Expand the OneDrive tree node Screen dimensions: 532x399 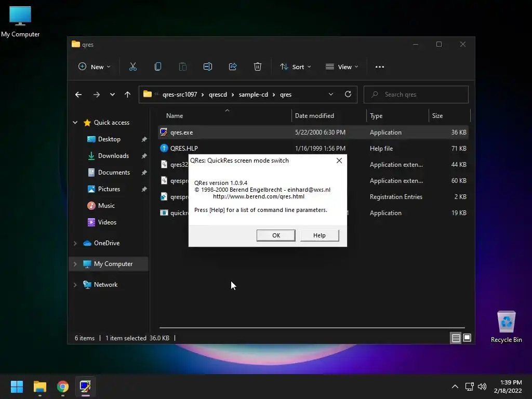(x=75, y=243)
